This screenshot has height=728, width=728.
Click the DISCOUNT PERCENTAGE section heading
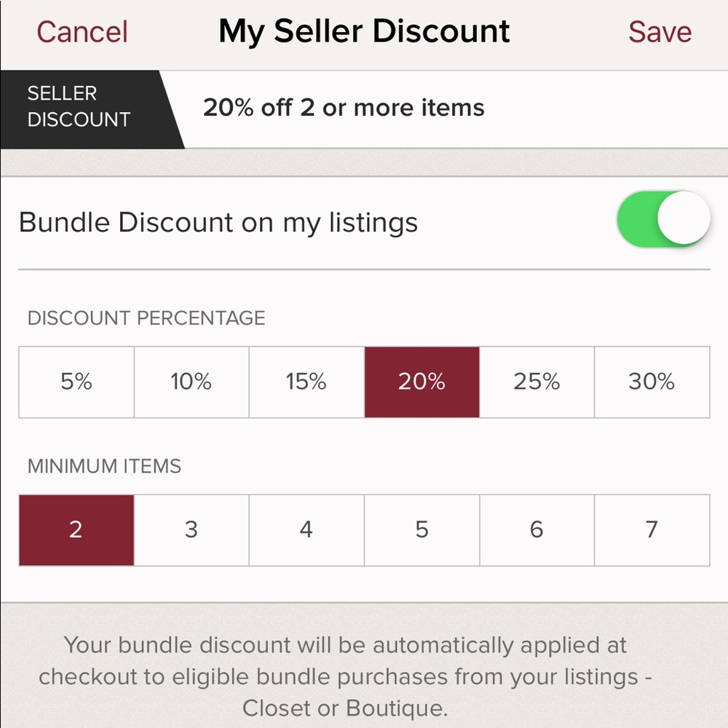tap(146, 317)
